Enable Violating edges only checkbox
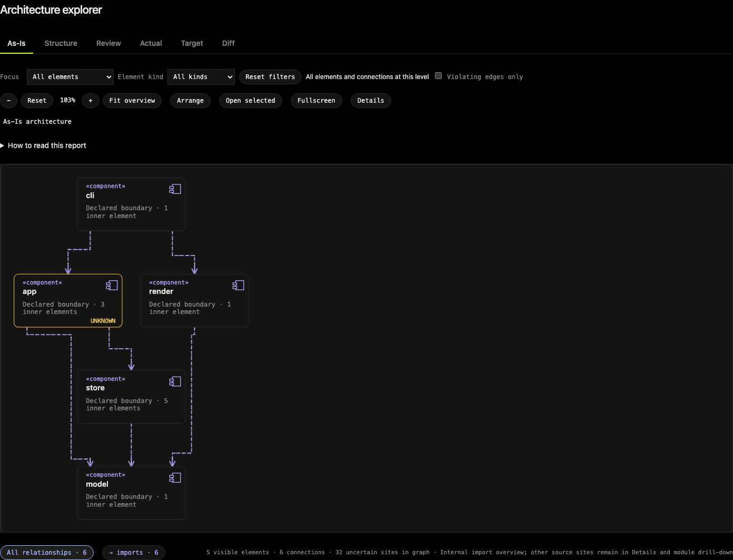The height and width of the screenshot is (560, 733). coord(438,76)
